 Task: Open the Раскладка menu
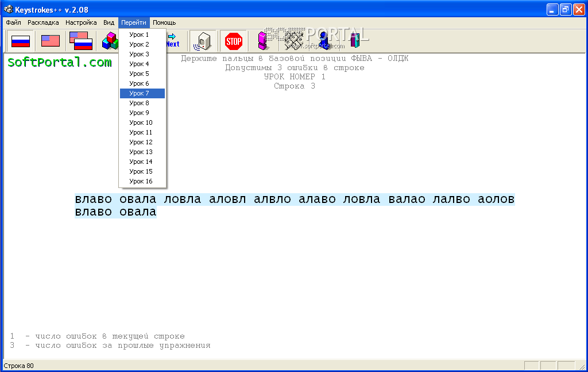(x=43, y=22)
